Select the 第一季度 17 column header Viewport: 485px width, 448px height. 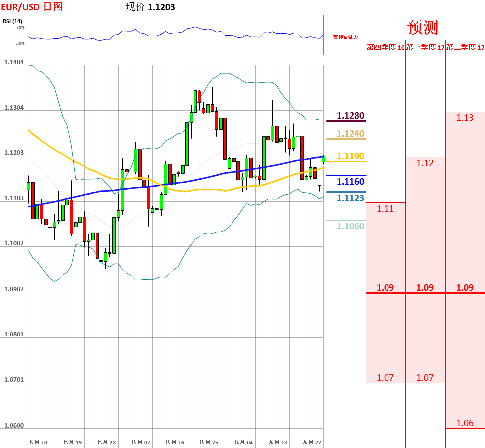tap(425, 47)
